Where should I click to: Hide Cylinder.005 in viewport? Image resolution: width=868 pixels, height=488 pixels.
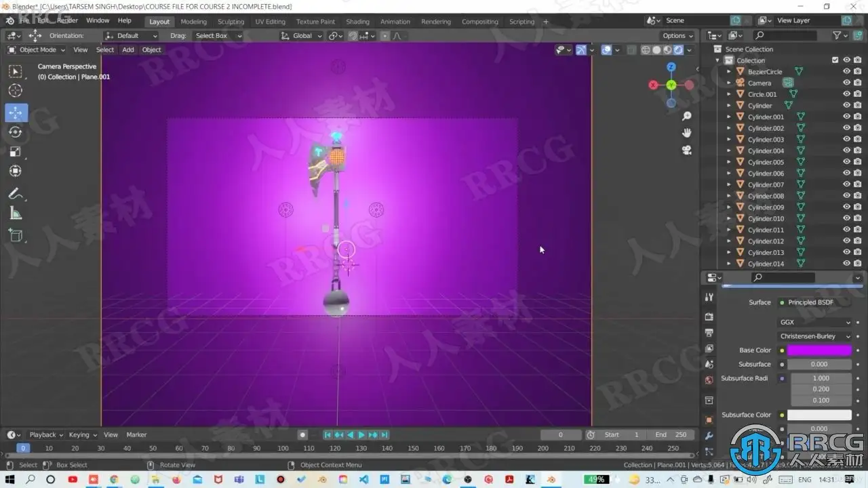pos(846,162)
